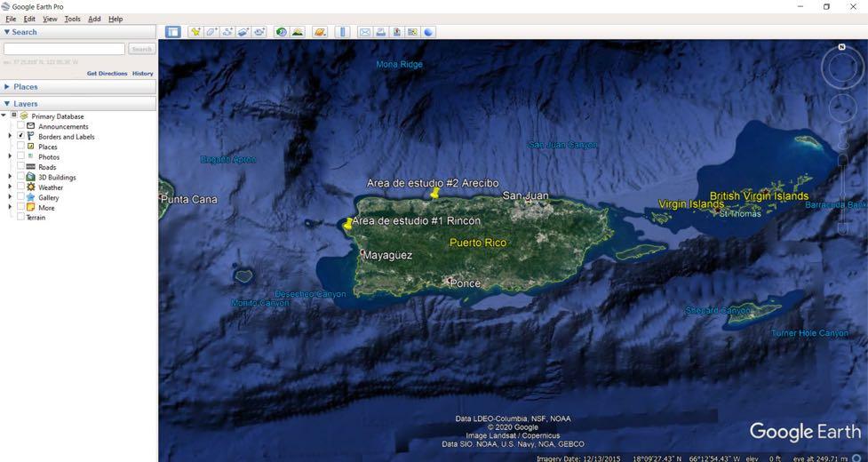
Task: Click the blue globe Earth icon in toolbar
Action: tap(428, 32)
